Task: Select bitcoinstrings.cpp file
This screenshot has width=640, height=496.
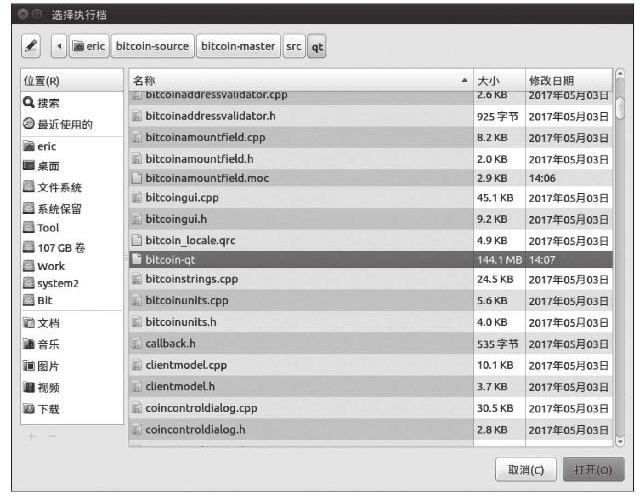Action: [x=371, y=279]
